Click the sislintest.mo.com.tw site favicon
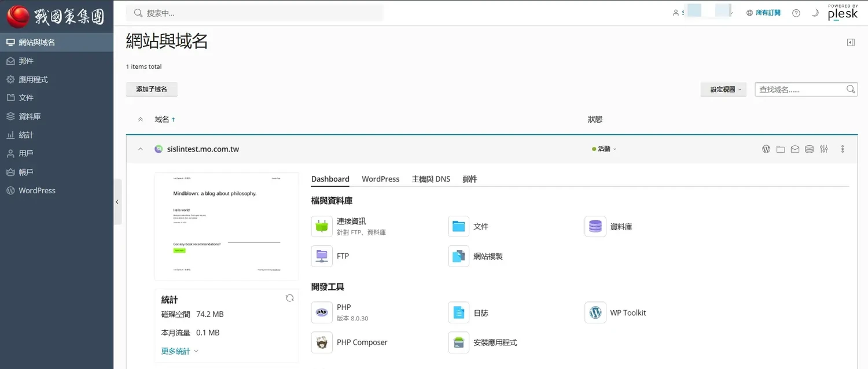This screenshot has width=868, height=369. pyautogui.click(x=159, y=149)
